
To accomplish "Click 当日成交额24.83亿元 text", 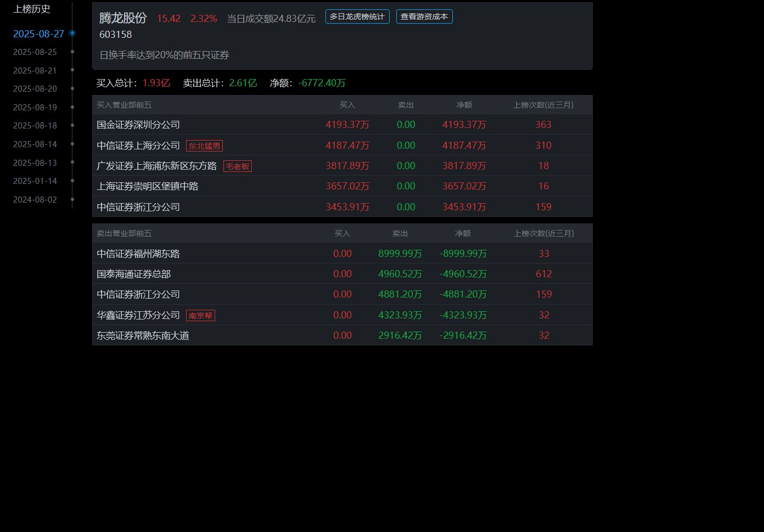I will pos(271,19).
